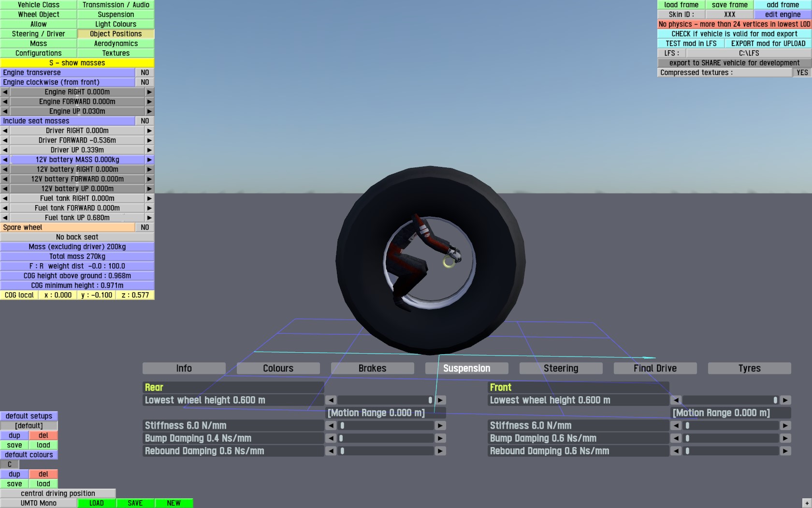The image size is (812, 508).
Task: Open the Aerodynamics section
Action: [x=116, y=44]
